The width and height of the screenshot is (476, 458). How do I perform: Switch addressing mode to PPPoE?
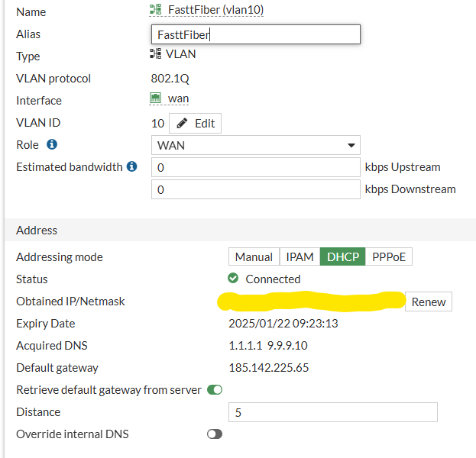(389, 257)
